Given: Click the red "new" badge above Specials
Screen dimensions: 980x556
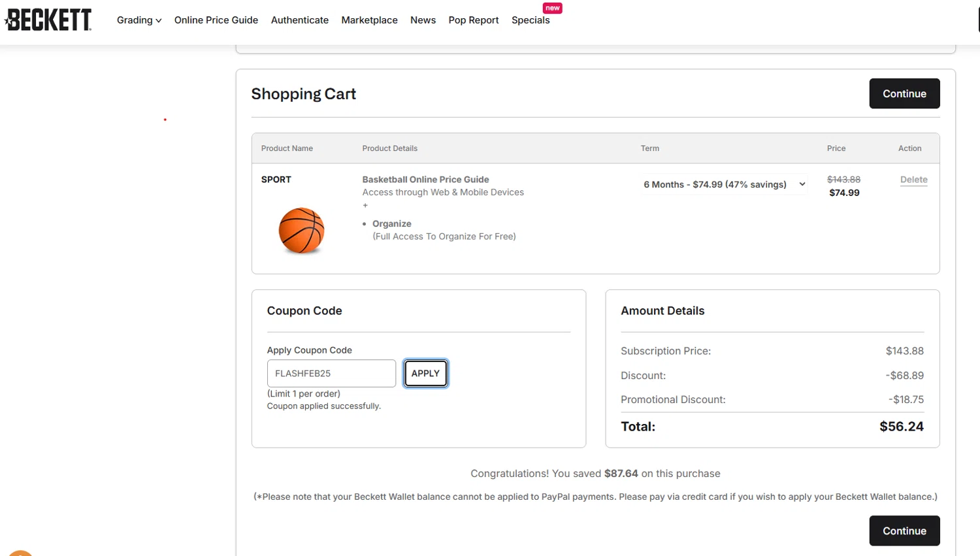Looking at the screenshot, I should pos(553,8).
